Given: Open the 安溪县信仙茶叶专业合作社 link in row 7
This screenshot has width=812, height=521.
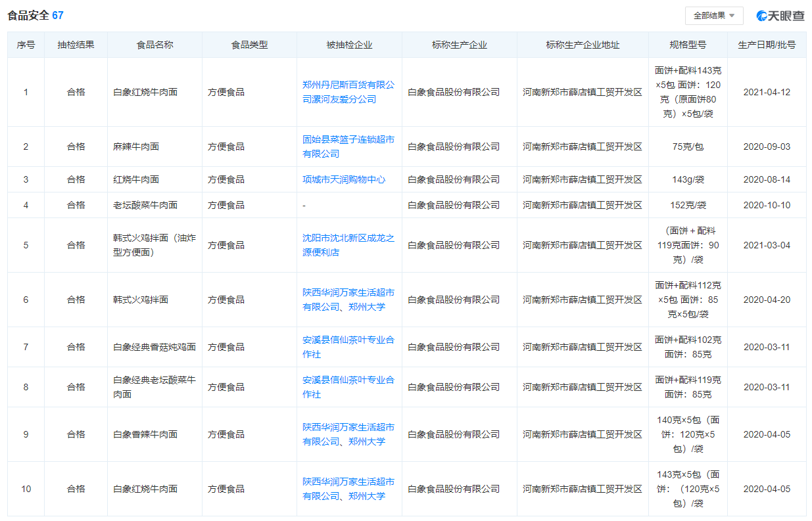Looking at the screenshot, I should pos(349,347).
